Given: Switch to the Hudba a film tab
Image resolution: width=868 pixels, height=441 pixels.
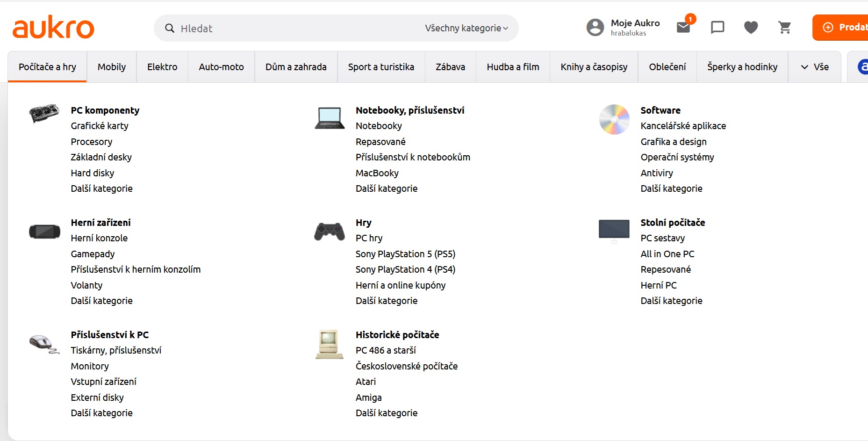Looking at the screenshot, I should pos(513,67).
